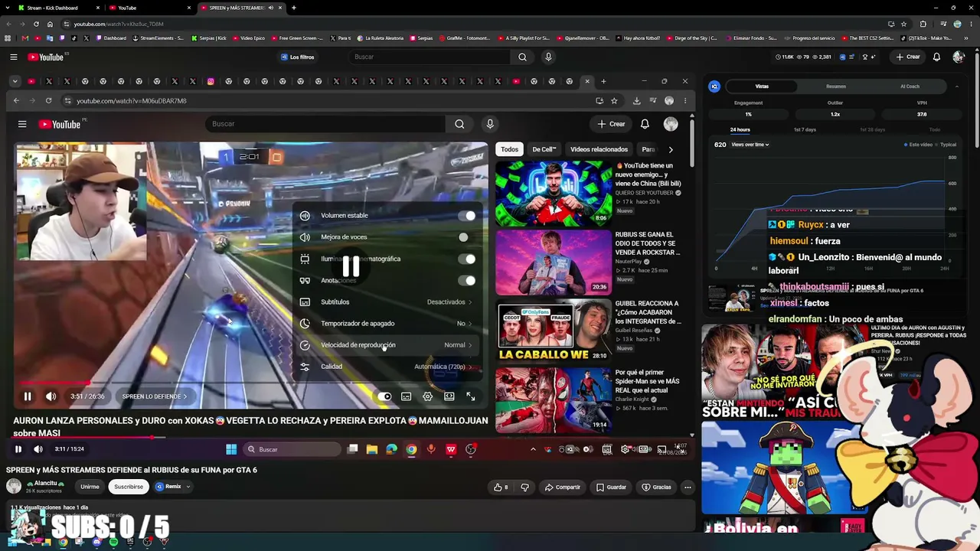Pause the inner video player
Image resolution: width=980 pixels, height=551 pixels.
[x=28, y=396]
